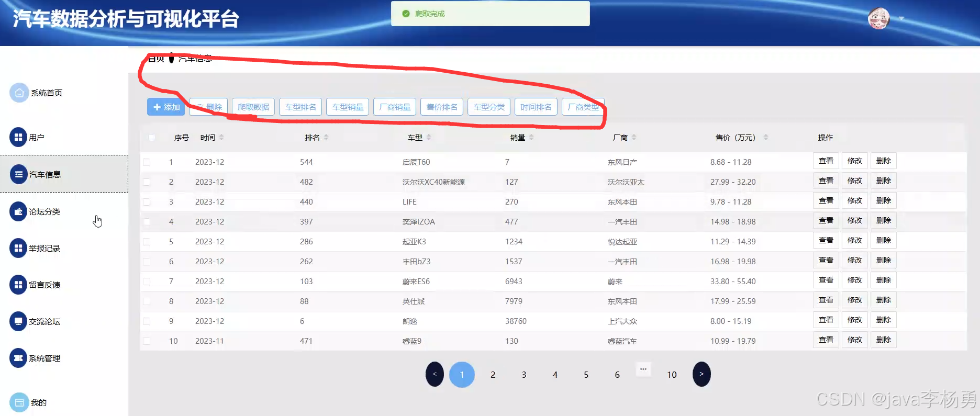Viewport: 980px width, 416px height.
Task: Open 留言反馈 in the sidebar menu
Action: click(44, 285)
